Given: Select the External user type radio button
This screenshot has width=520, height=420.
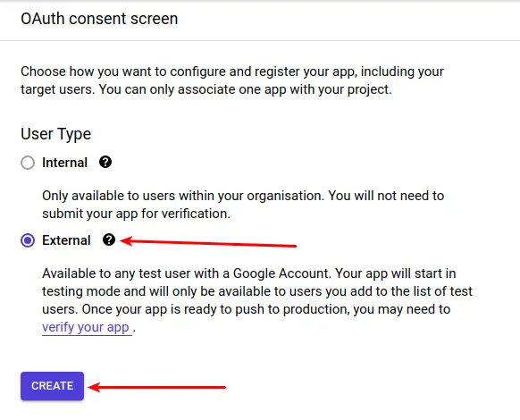Looking at the screenshot, I should tap(28, 240).
